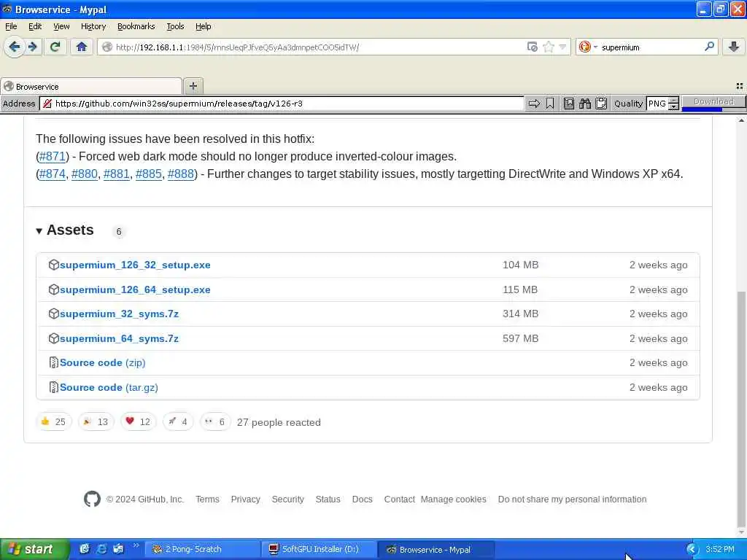Open the Terms footer link

(207, 499)
